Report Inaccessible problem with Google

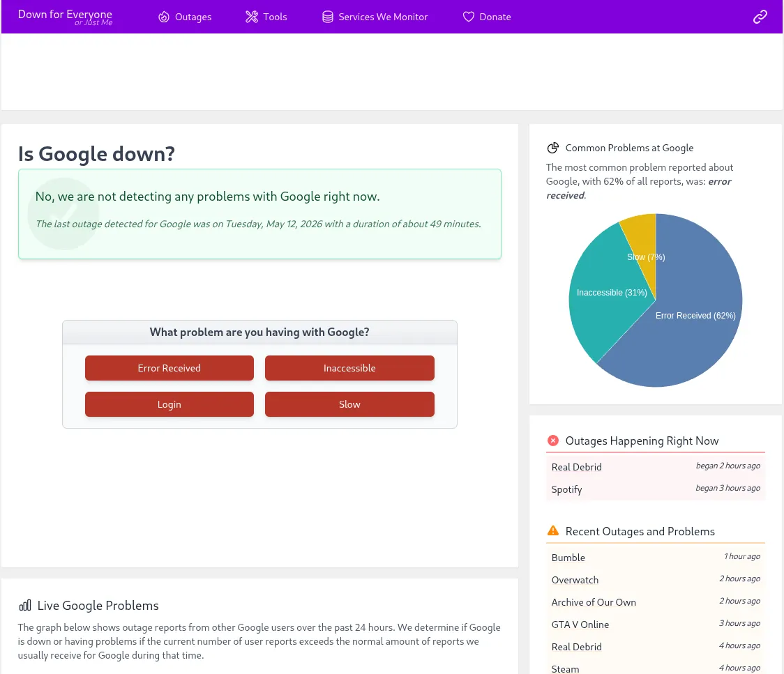(x=349, y=368)
